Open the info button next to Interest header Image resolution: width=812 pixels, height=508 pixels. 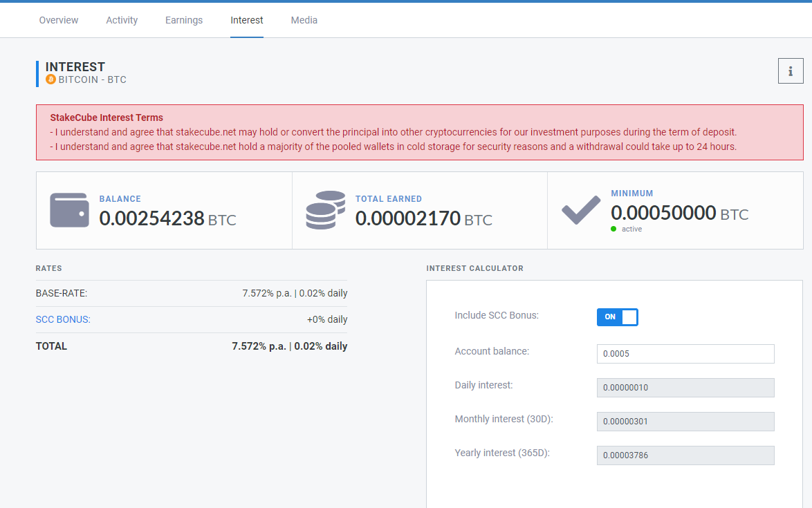(791, 71)
